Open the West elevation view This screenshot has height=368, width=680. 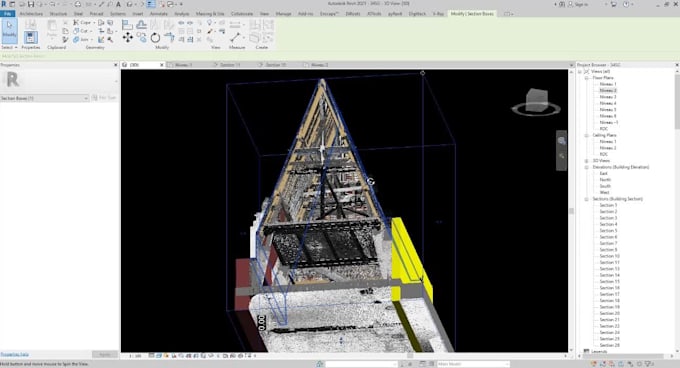[605, 192]
